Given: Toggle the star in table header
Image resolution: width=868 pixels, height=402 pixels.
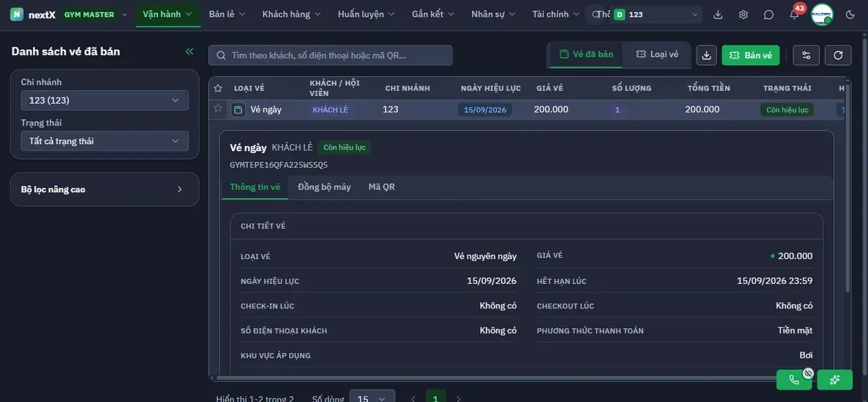Looking at the screenshot, I should pos(218,88).
